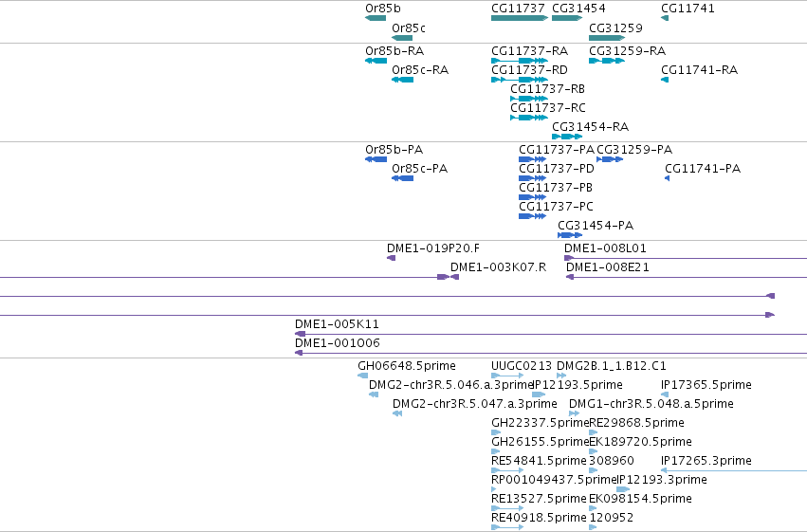Click the CG31259 gene glyph
807x532 pixels.
(x=607, y=38)
